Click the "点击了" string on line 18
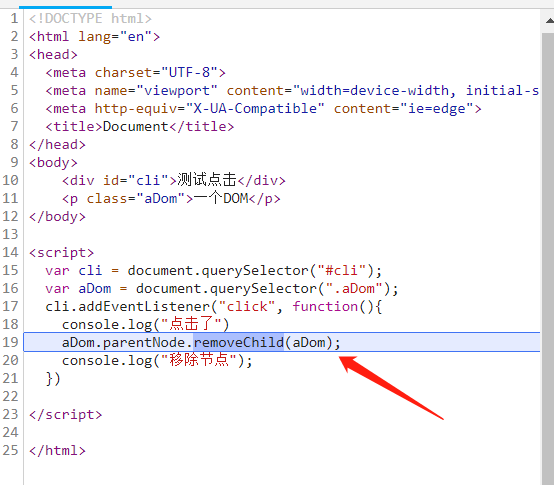This screenshot has height=485, width=554. 191,324
